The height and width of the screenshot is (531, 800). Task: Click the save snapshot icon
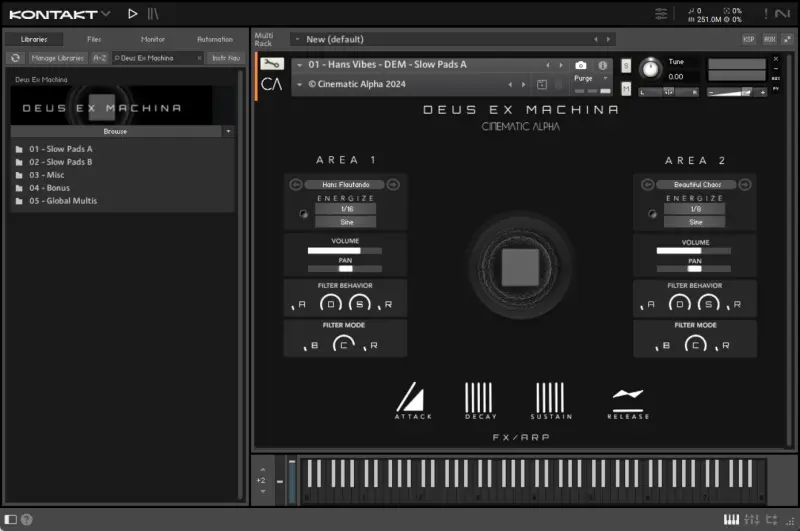(x=542, y=84)
